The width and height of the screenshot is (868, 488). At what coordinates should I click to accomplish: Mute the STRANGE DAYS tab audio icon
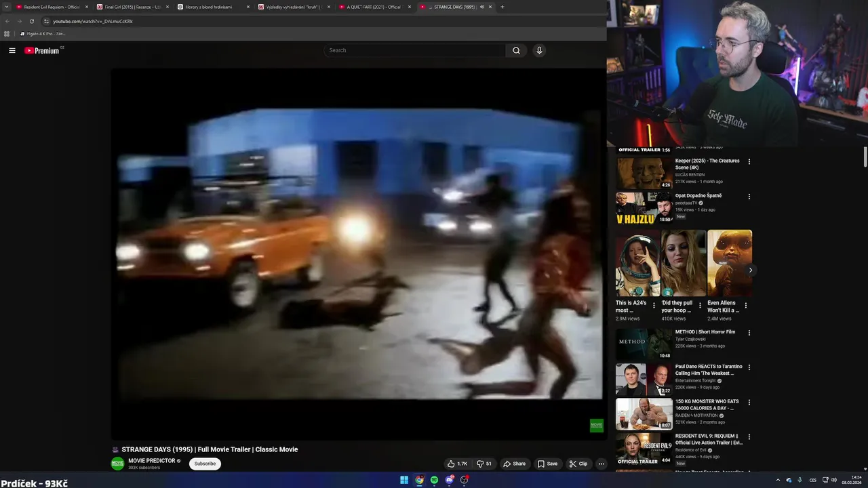point(481,7)
